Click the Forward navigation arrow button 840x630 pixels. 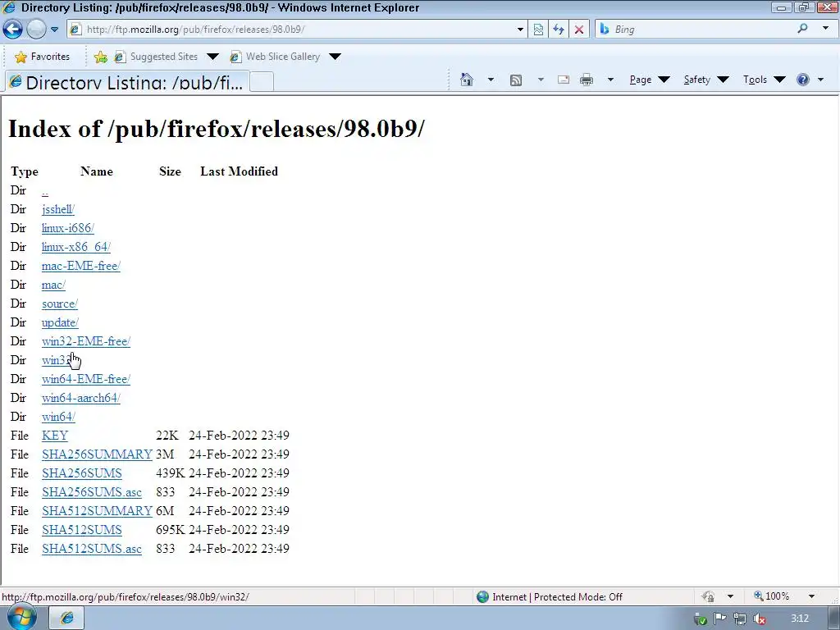coord(36,29)
